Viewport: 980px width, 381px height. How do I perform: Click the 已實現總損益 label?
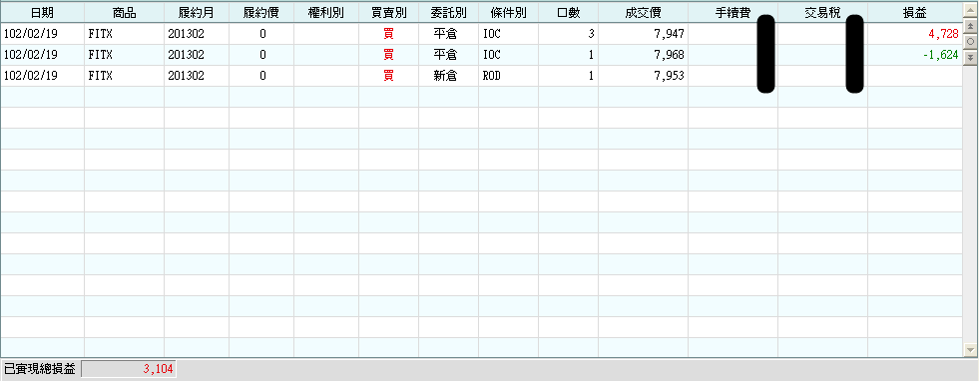(39, 369)
